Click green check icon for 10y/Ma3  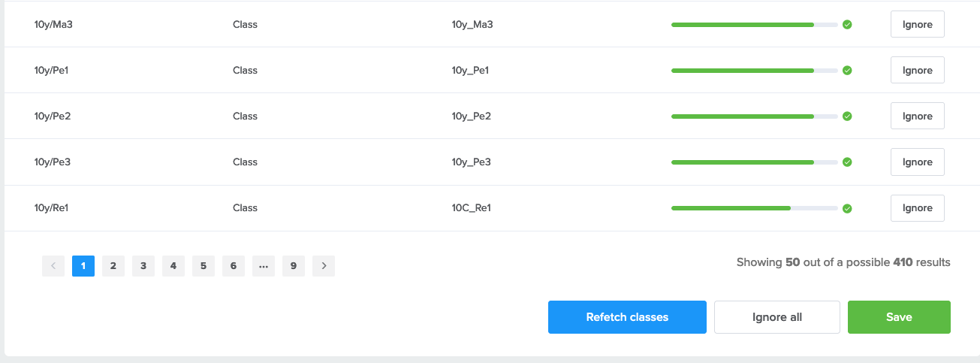click(847, 25)
